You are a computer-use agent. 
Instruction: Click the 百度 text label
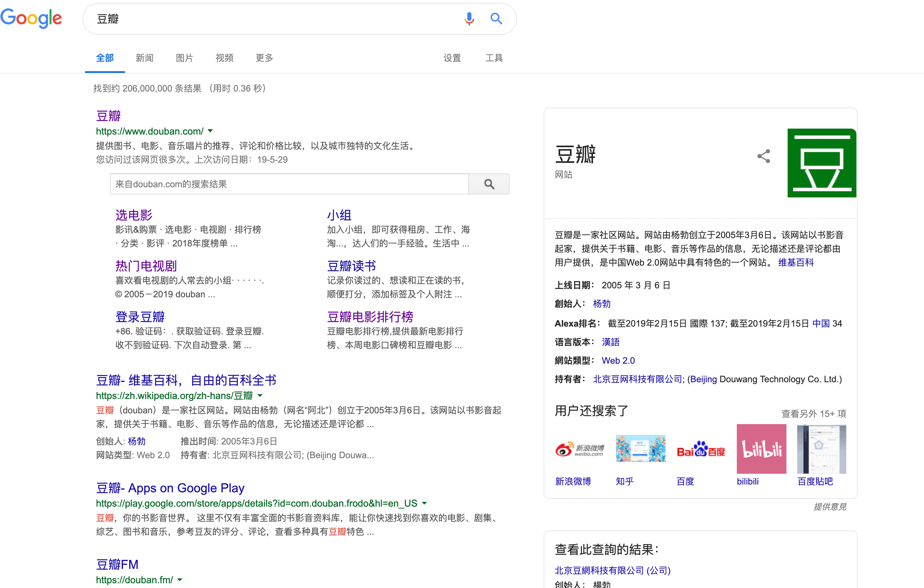coord(685,481)
